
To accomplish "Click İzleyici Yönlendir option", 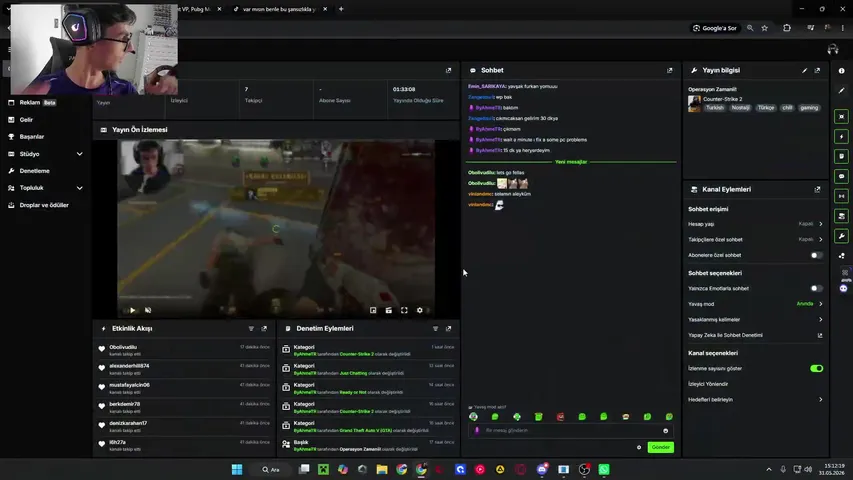I will pyautogui.click(x=708, y=384).
